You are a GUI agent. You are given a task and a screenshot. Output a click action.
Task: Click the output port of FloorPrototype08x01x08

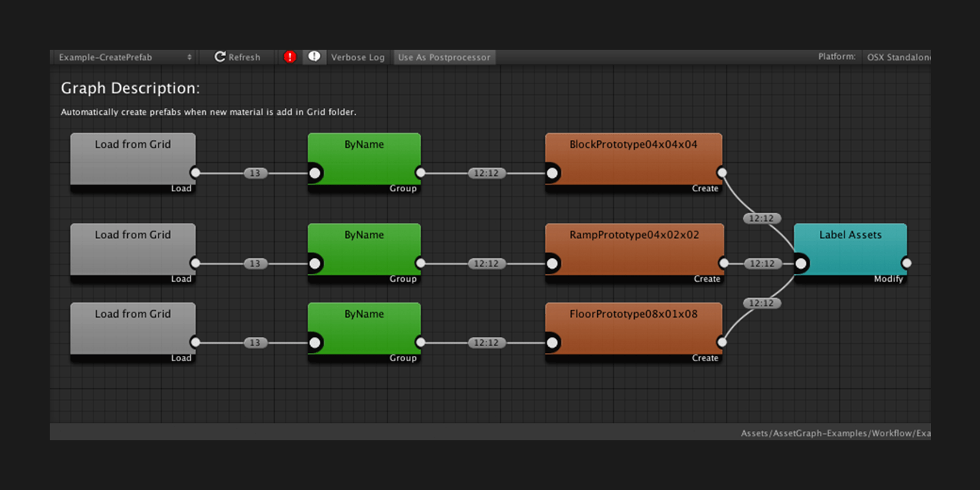722,343
